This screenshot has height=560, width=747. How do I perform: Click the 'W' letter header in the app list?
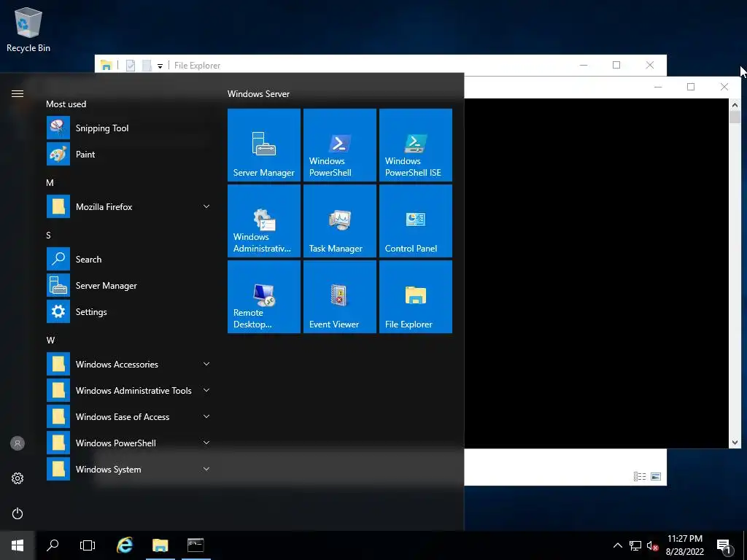50,341
